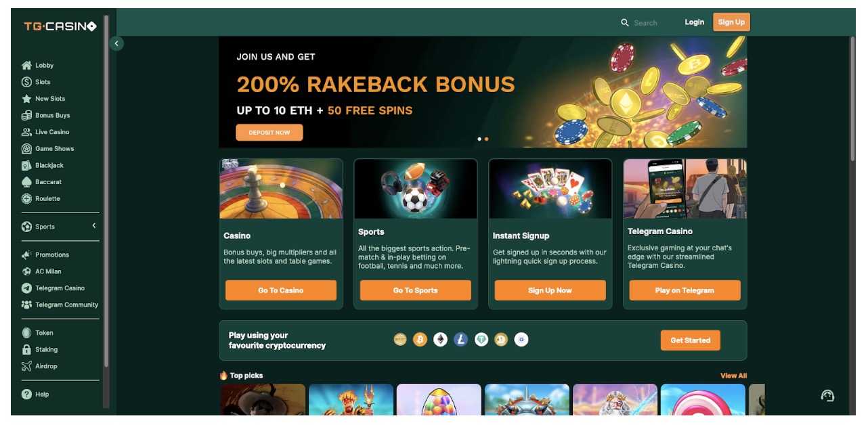This screenshot has width=868, height=425.
Task: Click the Roulette wheel icon
Action: click(26, 198)
